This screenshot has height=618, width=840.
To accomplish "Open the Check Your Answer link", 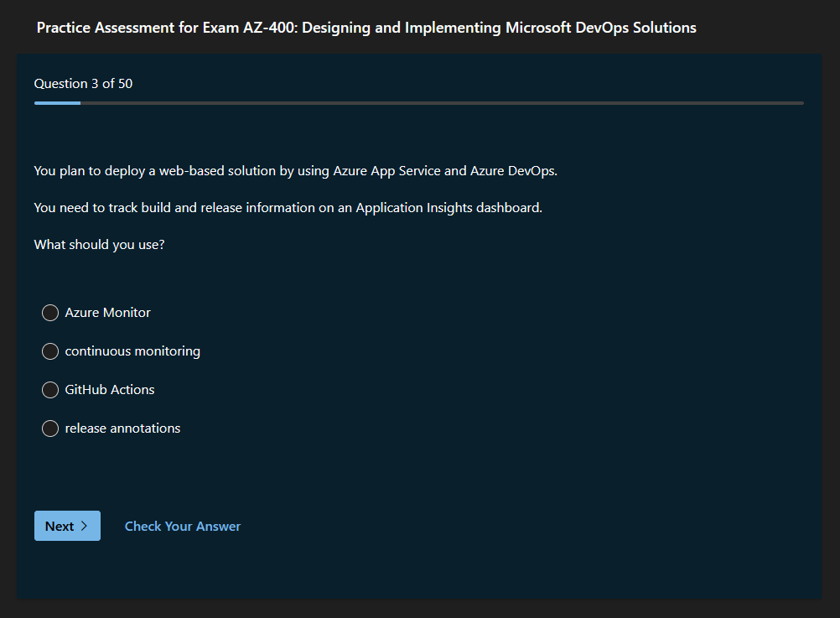I will tap(183, 527).
